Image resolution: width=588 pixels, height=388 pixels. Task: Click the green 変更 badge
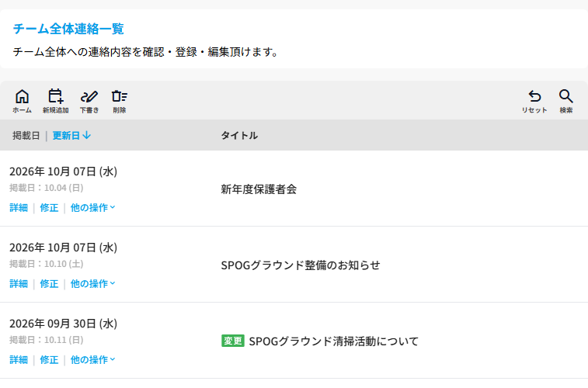point(233,341)
